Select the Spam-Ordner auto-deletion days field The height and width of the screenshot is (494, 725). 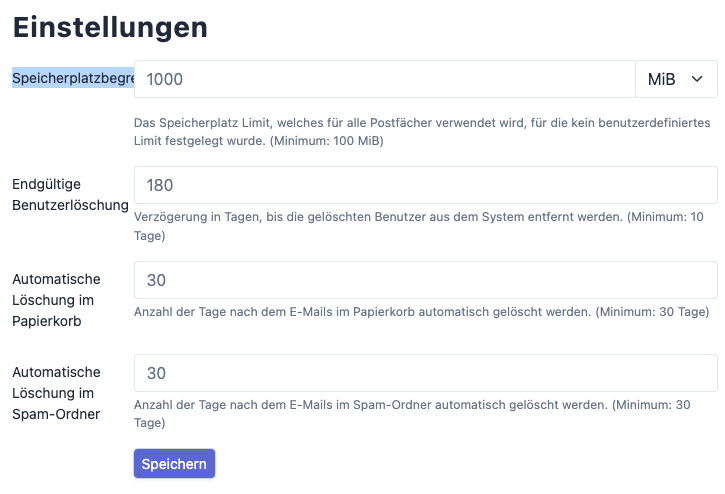(425, 373)
